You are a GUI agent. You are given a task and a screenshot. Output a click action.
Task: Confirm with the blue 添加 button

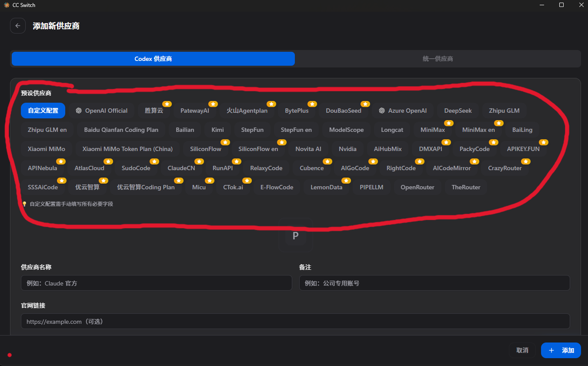point(561,350)
